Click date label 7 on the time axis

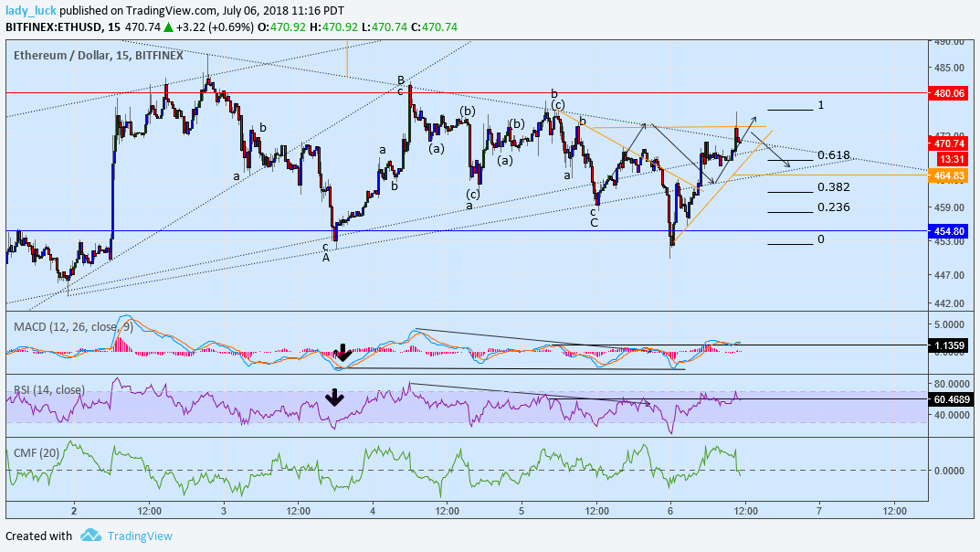click(819, 511)
